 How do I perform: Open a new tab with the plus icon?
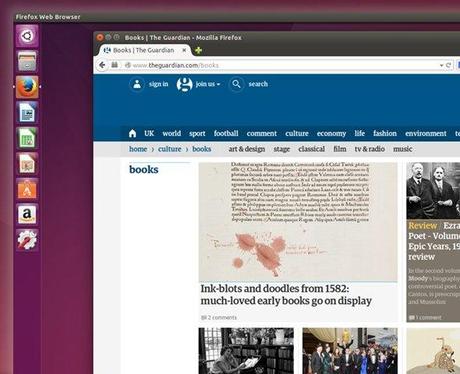pos(198,50)
